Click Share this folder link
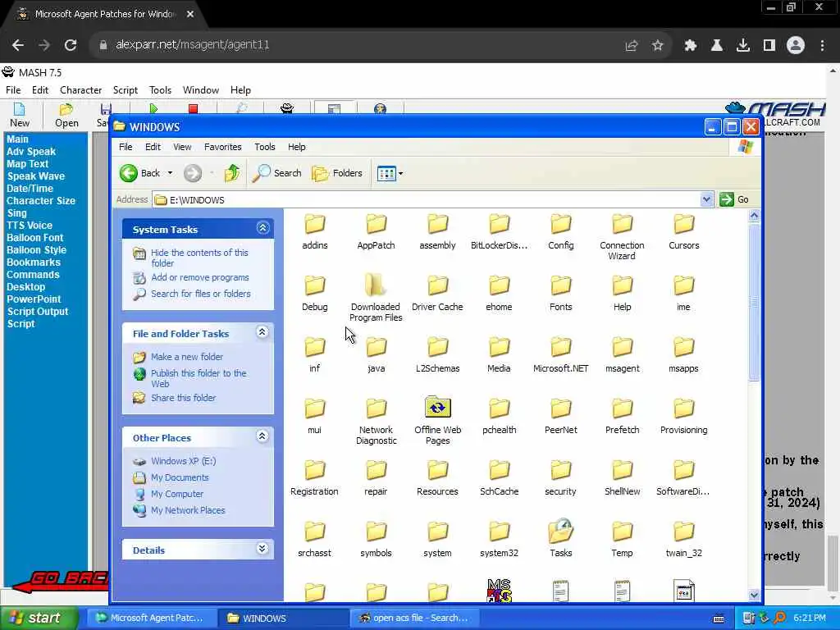840x630 pixels. [x=183, y=398]
